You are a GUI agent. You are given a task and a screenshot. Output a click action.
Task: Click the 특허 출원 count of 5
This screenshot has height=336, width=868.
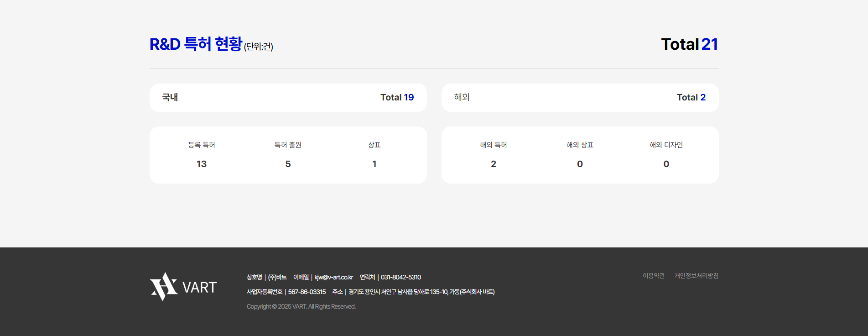coord(288,164)
